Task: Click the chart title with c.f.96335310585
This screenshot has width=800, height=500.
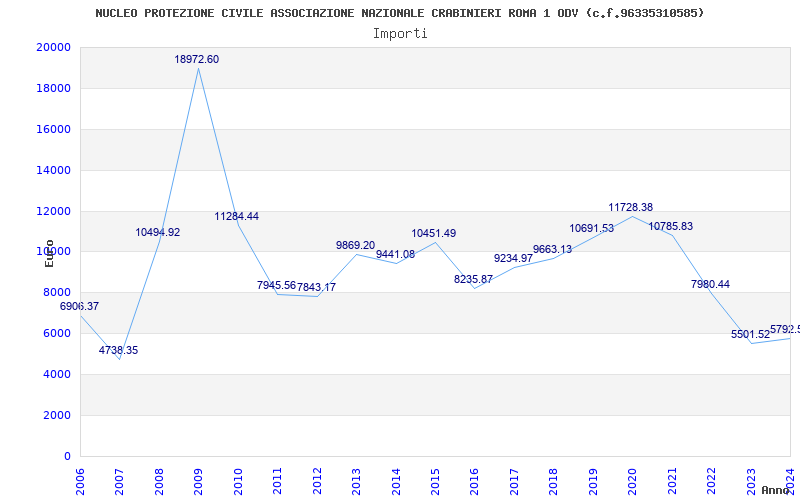Action: [399, 13]
